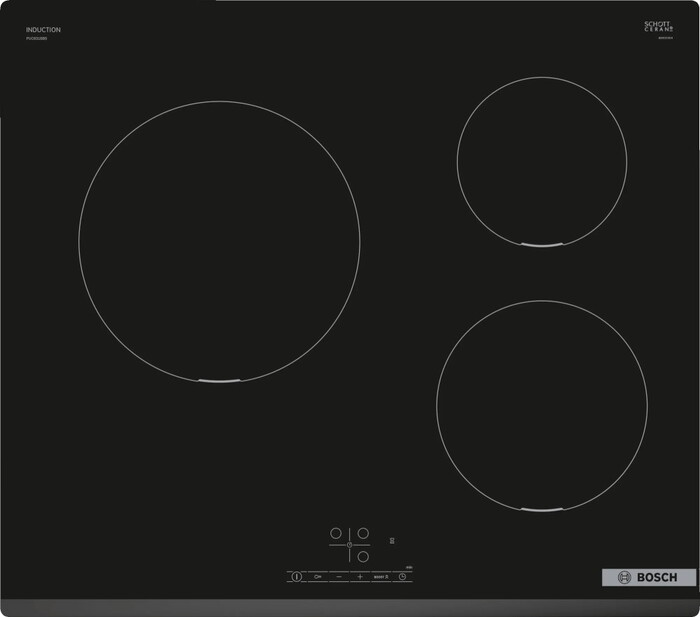Click the small top-right cooking zone
Screen dimensions: 700x617
(x=542, y=160)
